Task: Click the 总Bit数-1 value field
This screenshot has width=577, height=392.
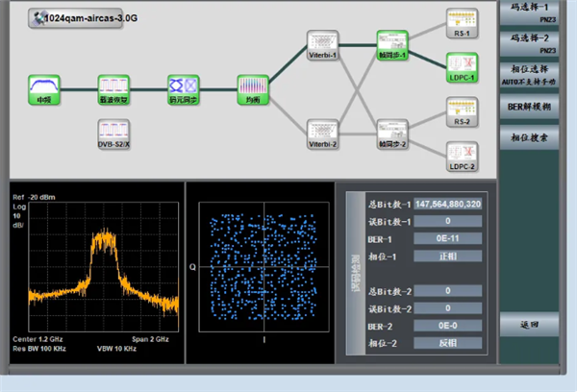Action: click(x=448, y=204)
